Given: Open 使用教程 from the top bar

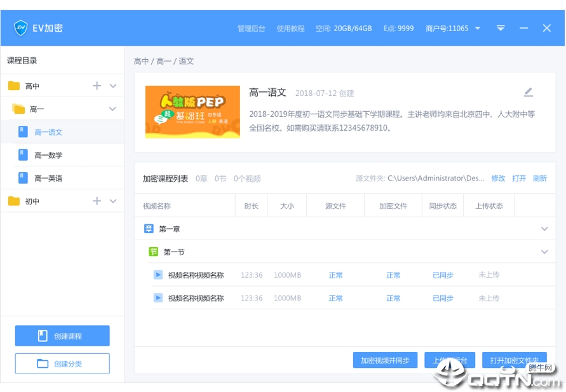Looking at the screenshot, I should [290, 28].
